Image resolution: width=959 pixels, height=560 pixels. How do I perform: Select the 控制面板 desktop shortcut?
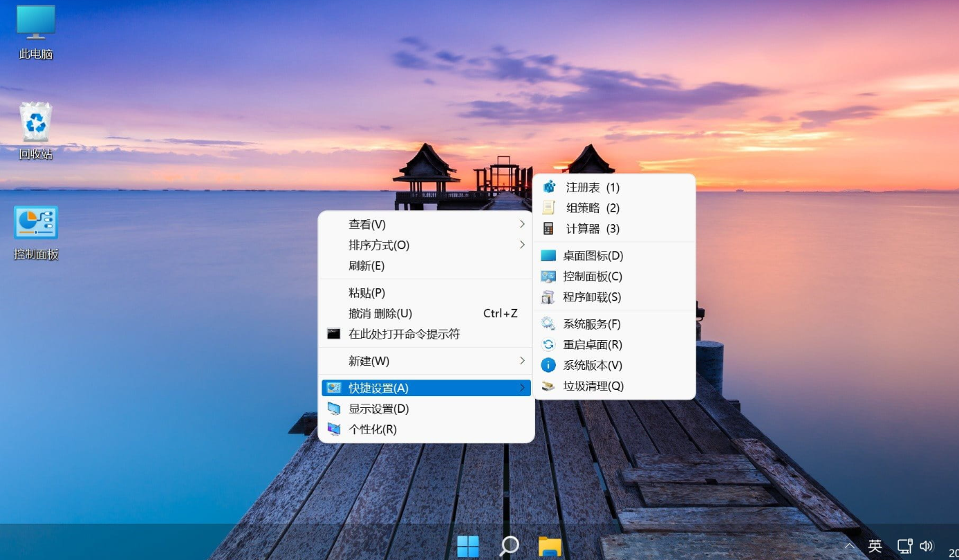click(x=36, y=233)
